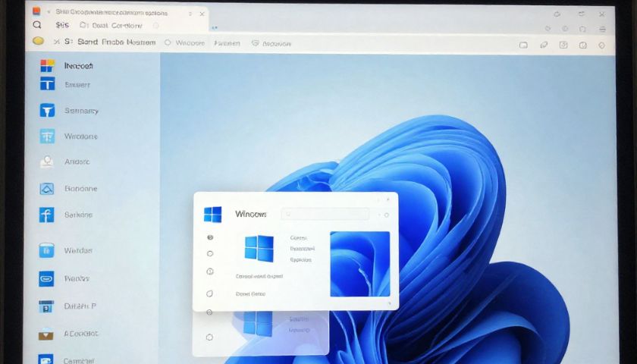Click the tab options icon beside the tab X
Viewport: 637px width, 364px height.
click(x=190, y=14)
